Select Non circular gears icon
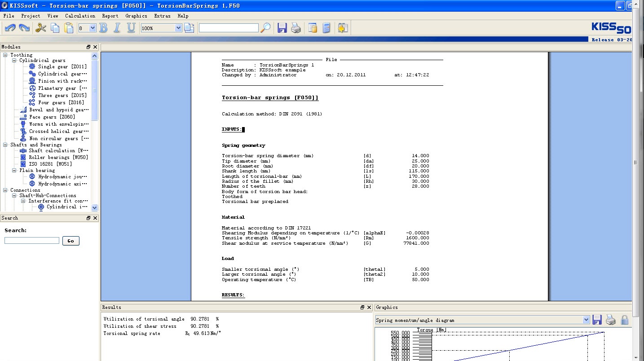This screenshot has height=361, width=644. 23,138
